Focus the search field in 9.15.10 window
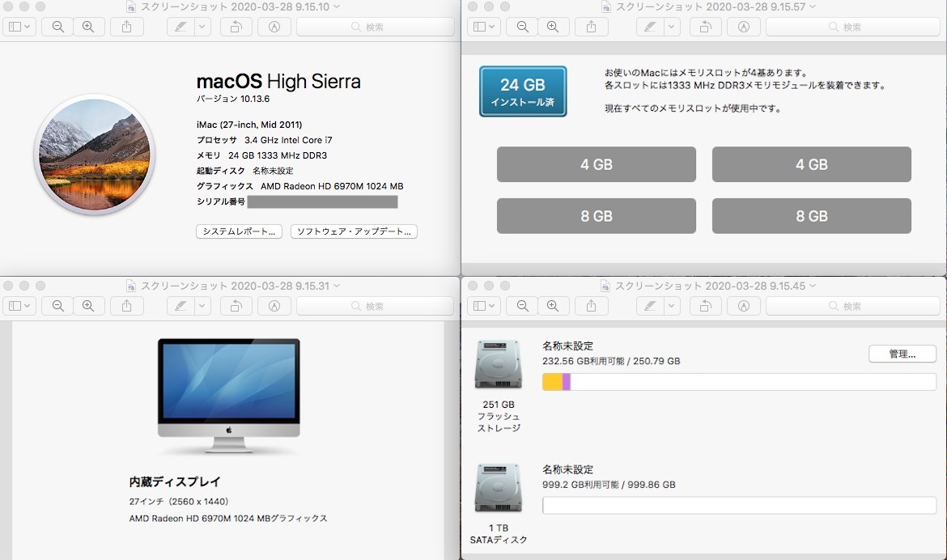 point(375,27)
